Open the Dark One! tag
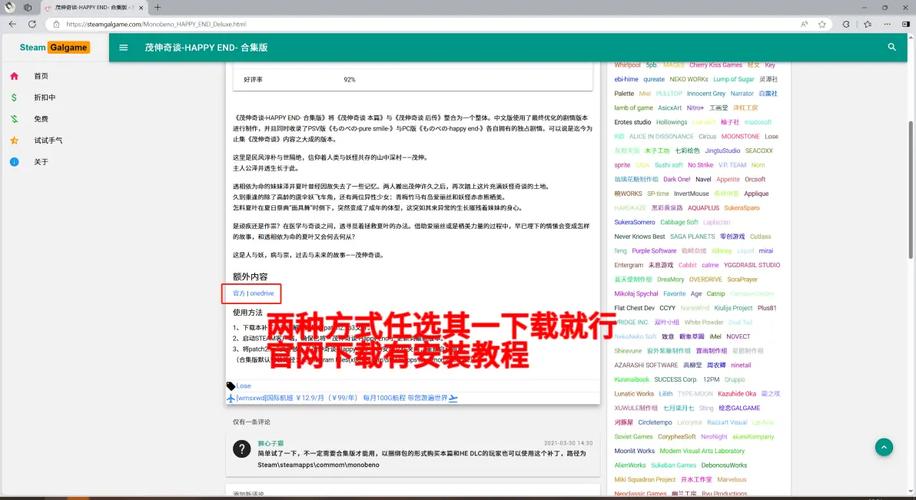The width and height of the screenshot is (916, 500). pyautogui.click(x=676, y=179)
